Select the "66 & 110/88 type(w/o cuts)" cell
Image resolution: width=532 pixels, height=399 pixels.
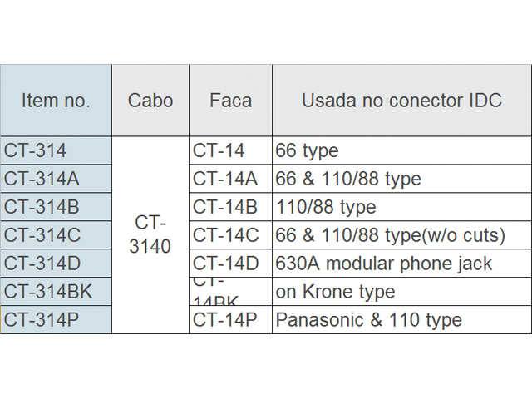[401, 235]
